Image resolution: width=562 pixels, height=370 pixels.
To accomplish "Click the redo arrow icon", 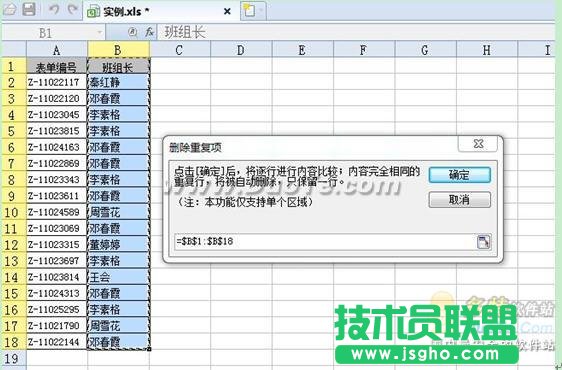I will [x=73, y=9].
